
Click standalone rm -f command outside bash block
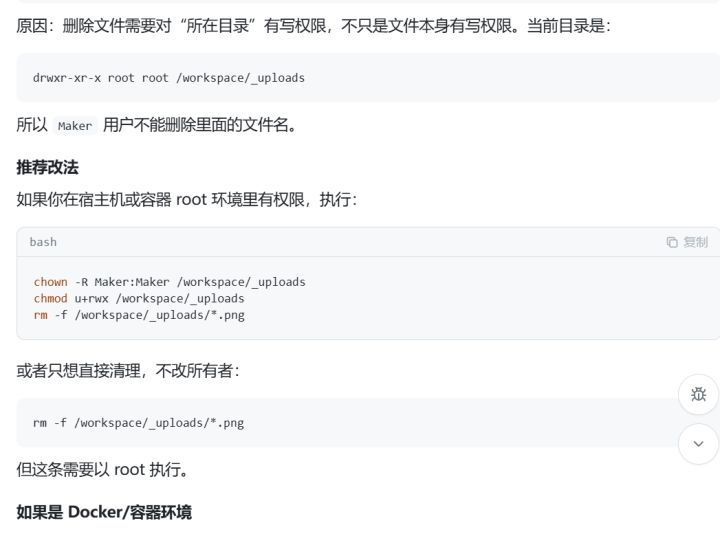click(x=138, y=423)
